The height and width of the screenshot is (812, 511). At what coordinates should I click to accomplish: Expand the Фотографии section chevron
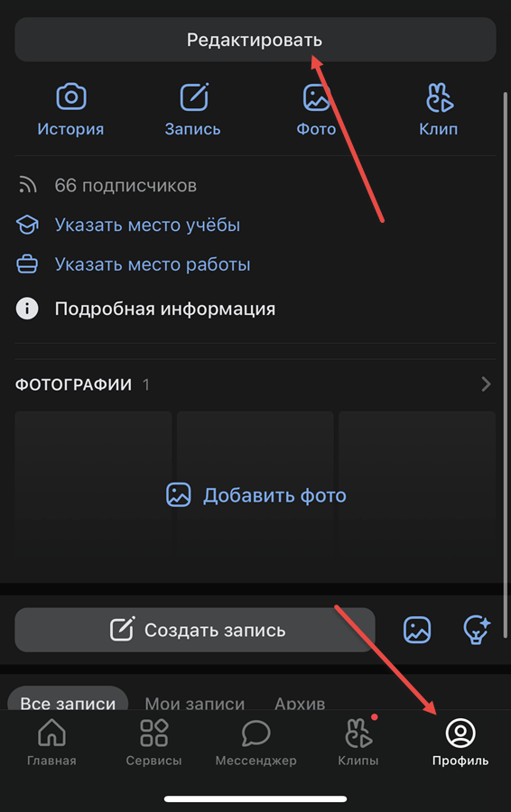486,383
